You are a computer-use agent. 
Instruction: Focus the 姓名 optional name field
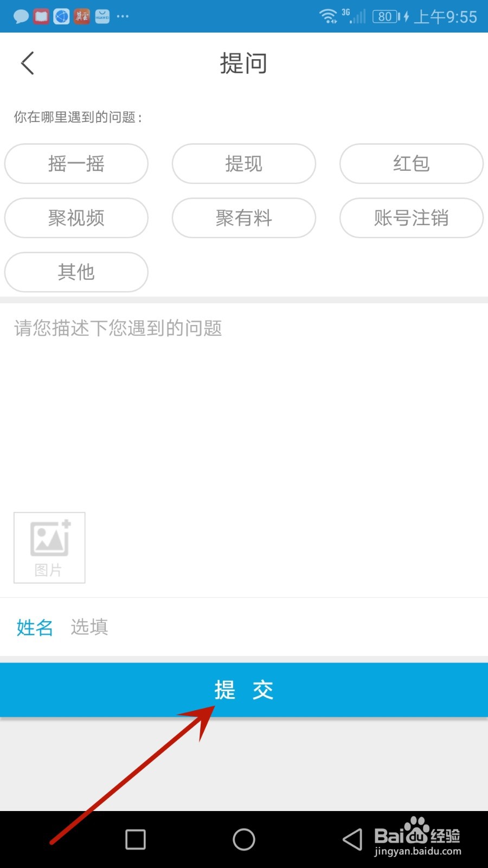[244, 627]
